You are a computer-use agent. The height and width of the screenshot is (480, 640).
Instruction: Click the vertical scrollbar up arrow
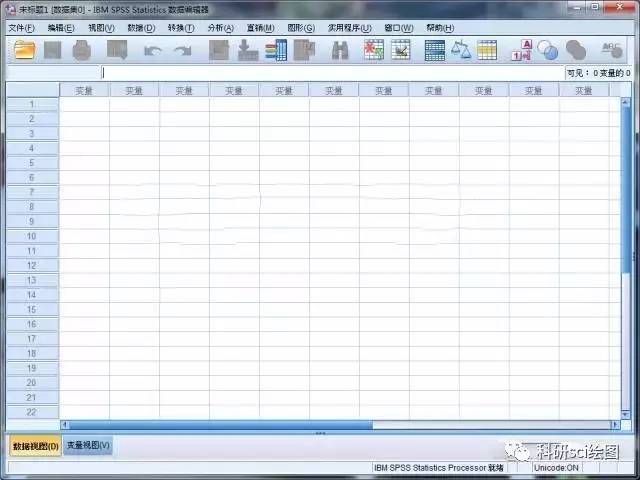coord(625,102)
